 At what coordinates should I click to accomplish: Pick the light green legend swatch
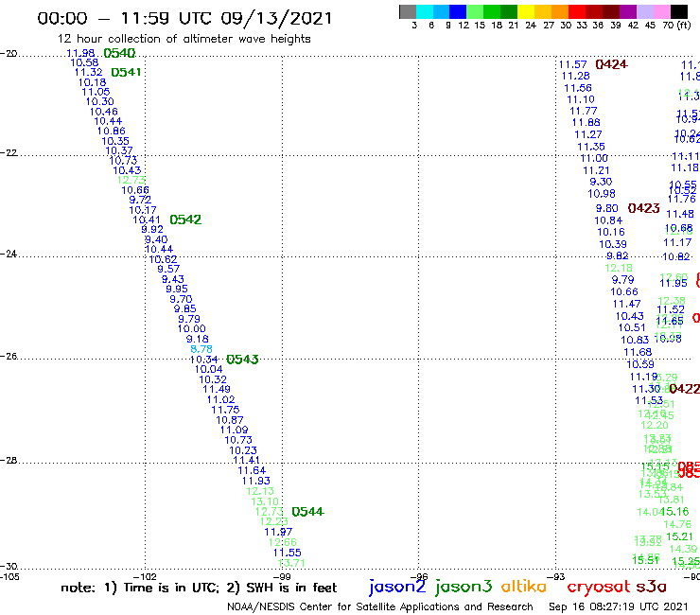point(475,11)
